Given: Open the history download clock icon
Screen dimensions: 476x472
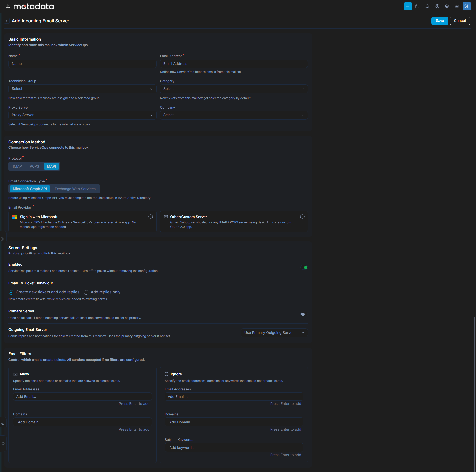Looking at the screenshot, I should (437, 6).
